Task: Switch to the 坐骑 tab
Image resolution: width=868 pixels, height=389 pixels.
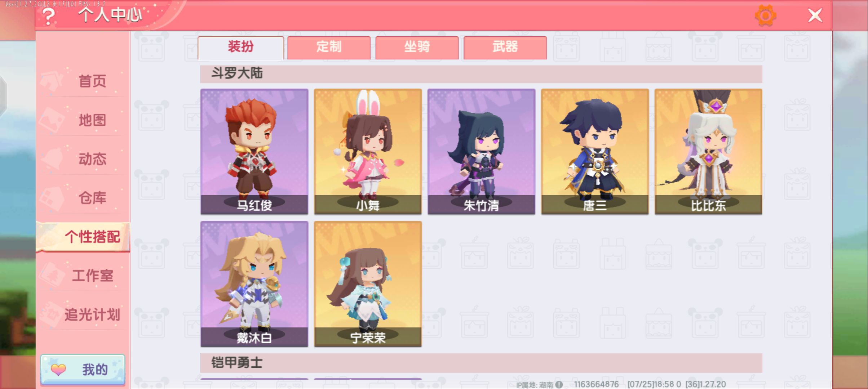Action: point(417,48)
